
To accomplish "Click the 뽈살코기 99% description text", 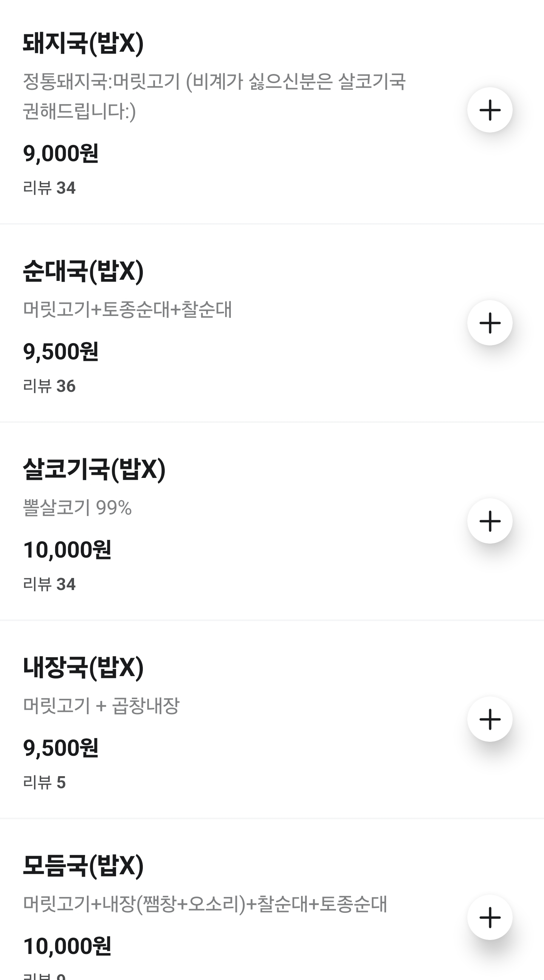I will point(78,507).
